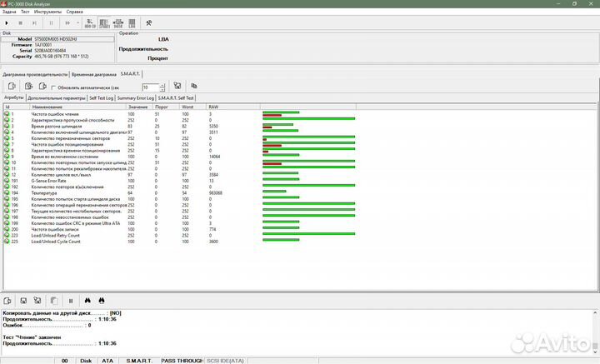Image resolution: width=600 pixels, height=364 pixels.
Task: Click the pause icon in log toolbar
Action: [x=71, y=300]
